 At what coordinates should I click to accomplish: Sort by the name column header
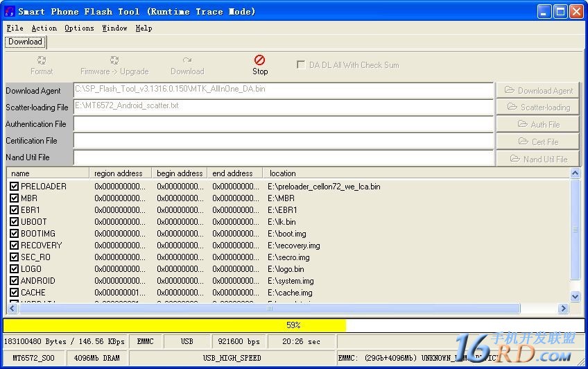point(48,173)
